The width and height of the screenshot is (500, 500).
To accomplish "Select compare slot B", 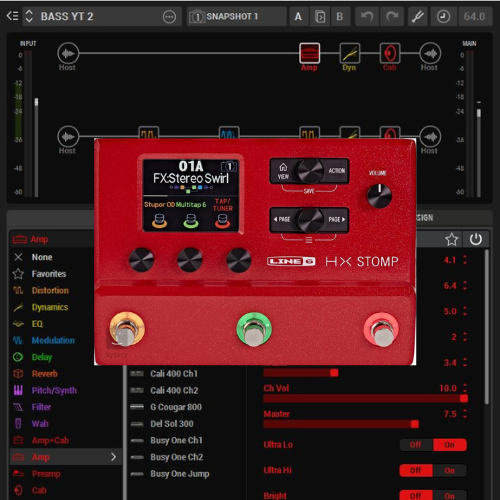I will tap(340, 16).
